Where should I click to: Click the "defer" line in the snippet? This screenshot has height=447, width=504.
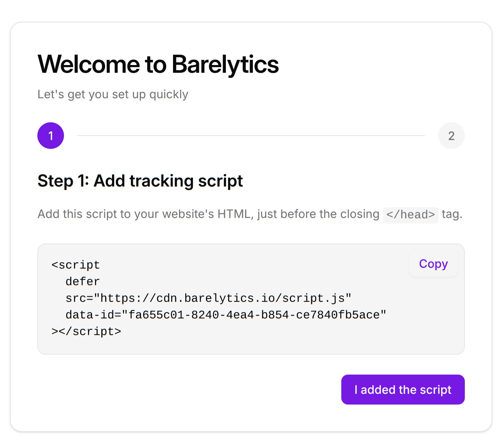82,281
